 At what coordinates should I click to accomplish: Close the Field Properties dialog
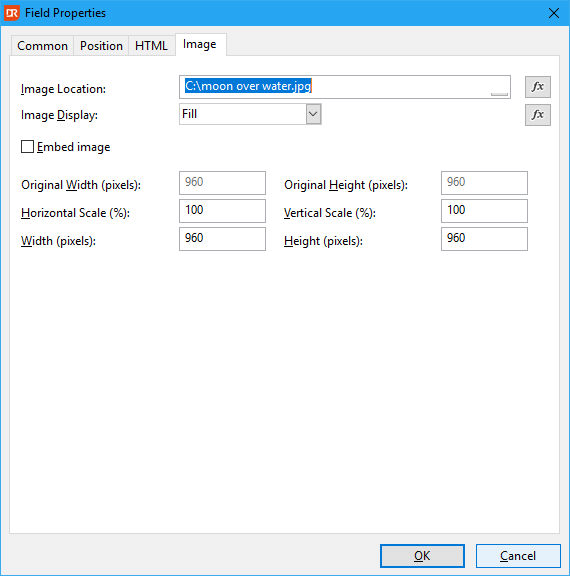click(554, 13)
